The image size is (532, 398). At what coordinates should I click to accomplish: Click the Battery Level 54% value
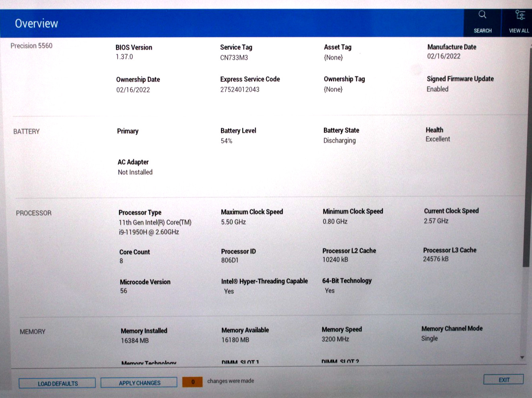coord(226,141)
